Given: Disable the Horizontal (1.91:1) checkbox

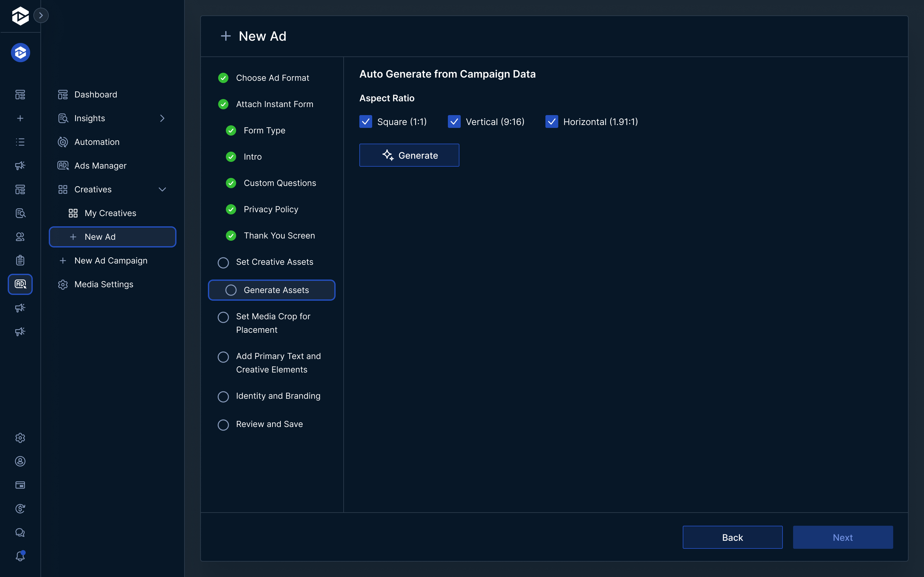Looking at the screenshot, I should (x=551, y=122).
